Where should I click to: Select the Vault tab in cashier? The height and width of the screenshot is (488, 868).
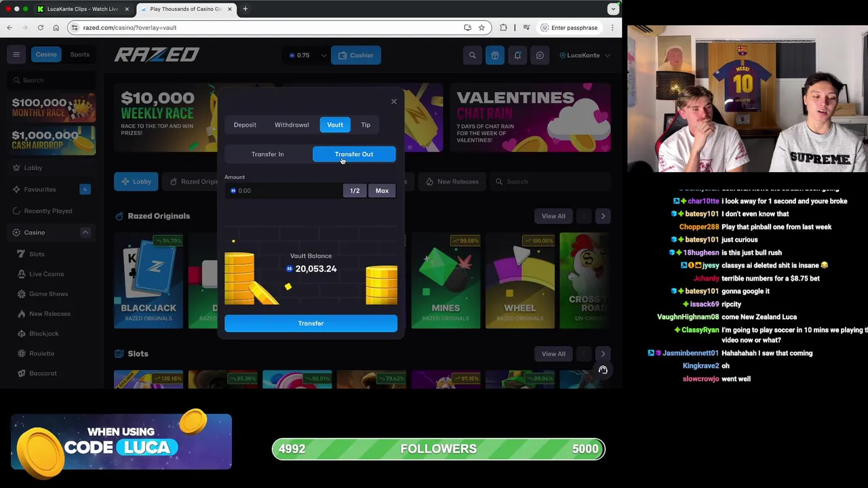pyautogui.click(x=335, y=125)
